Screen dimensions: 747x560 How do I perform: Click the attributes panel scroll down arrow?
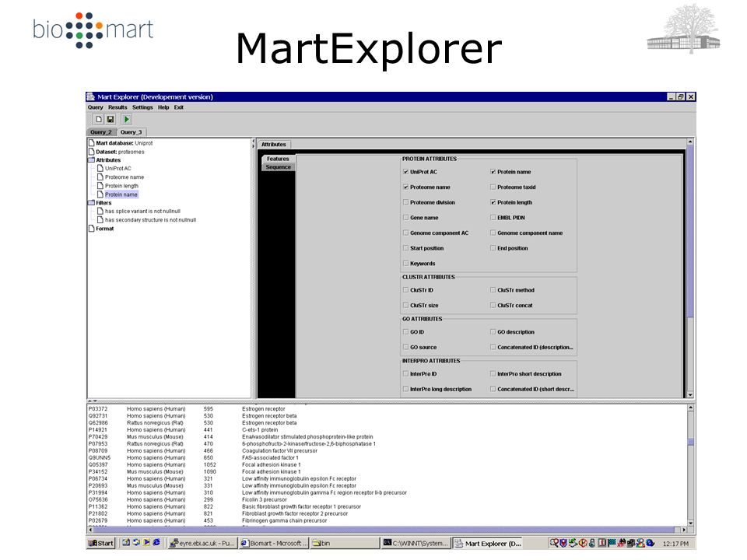tap(690, 395)
